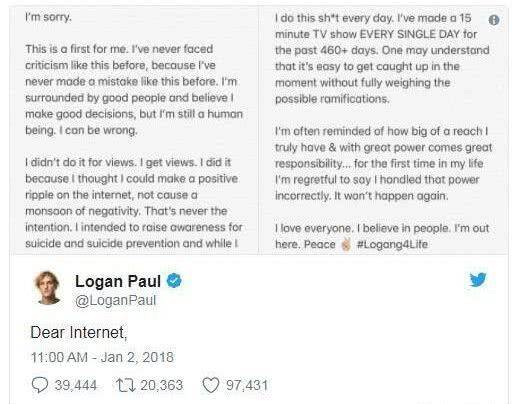View the 20,363 retweets count
This screenshot has height=404, width=512.
pyautogui.click(x=162, y=385)
